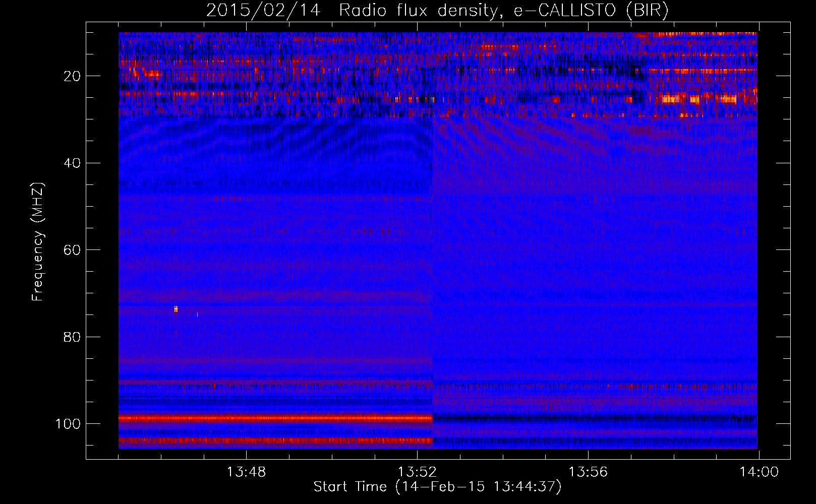Image resolution: width=816 pixels, height=504 pixels.
Task: Select the 14:00 time tick label
Action: pyautogui.click(x=759, y=472)
